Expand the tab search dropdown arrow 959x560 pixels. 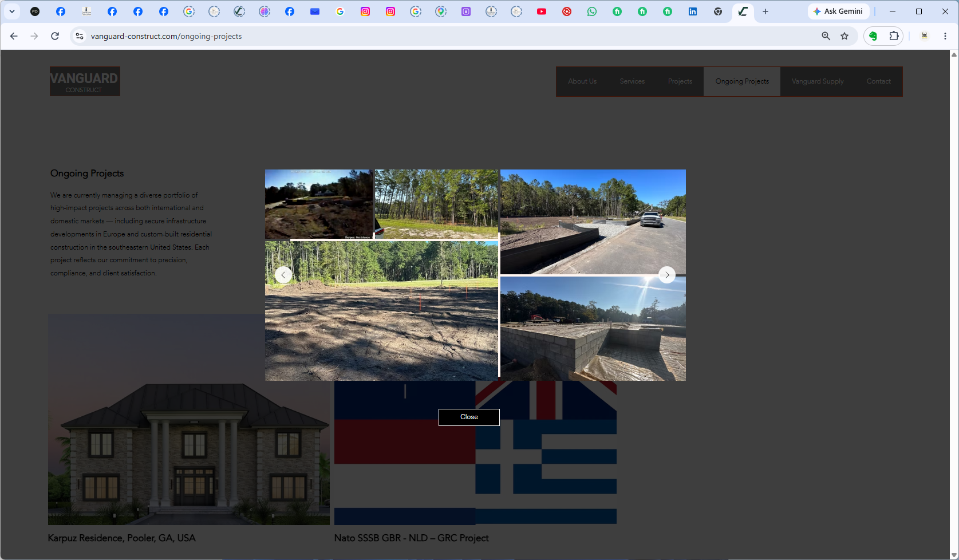tap(12, 11)
